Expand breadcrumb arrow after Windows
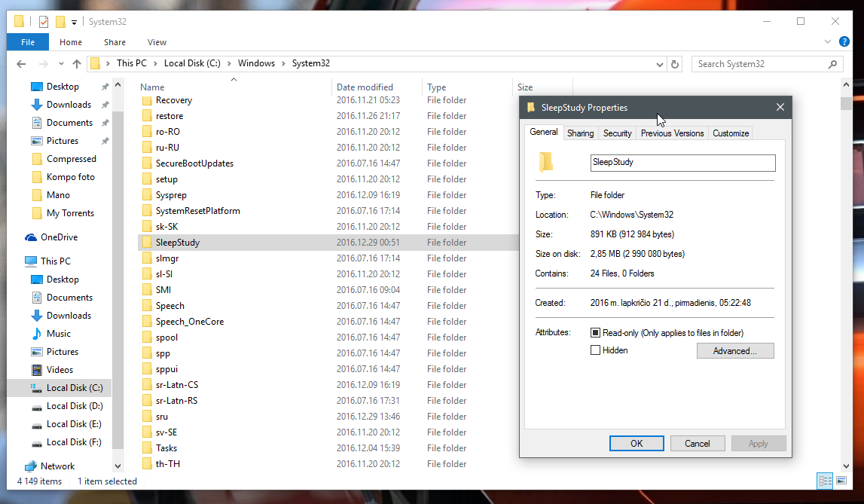Viewport: 864px width, 504px height. [x=283, y=64]
